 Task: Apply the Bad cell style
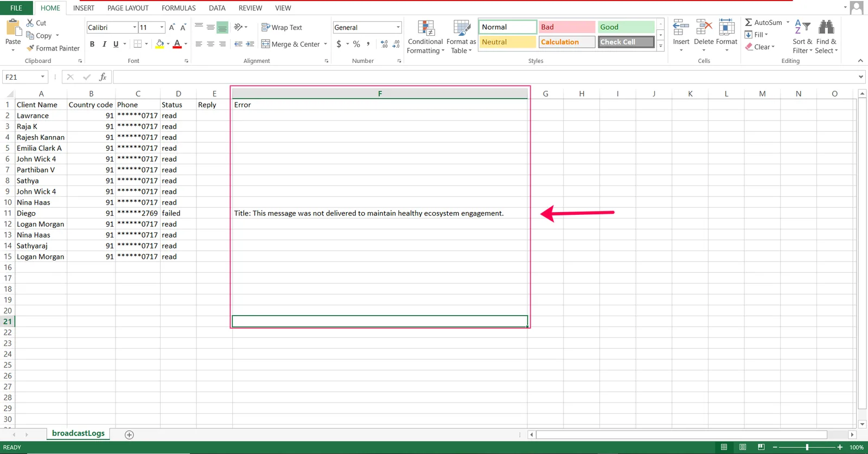click(567, 27)
